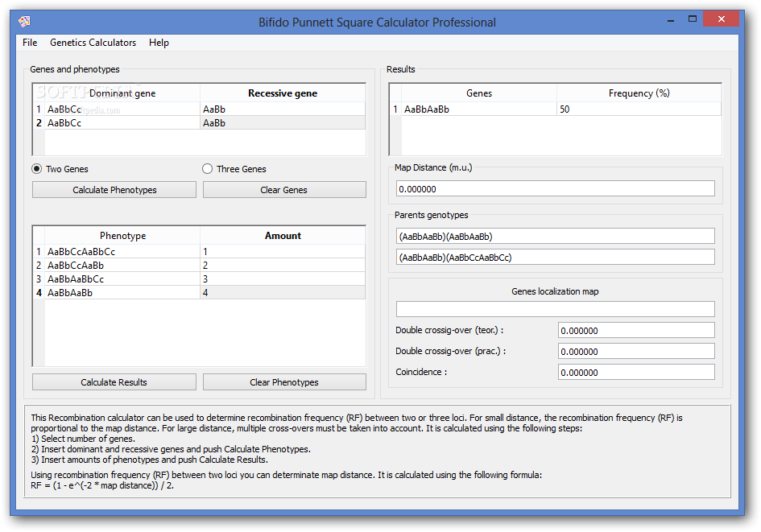Screen dimensions: 761x532
Task: Click the Double crossig-over (prac.) field
Action: (636, 351)
